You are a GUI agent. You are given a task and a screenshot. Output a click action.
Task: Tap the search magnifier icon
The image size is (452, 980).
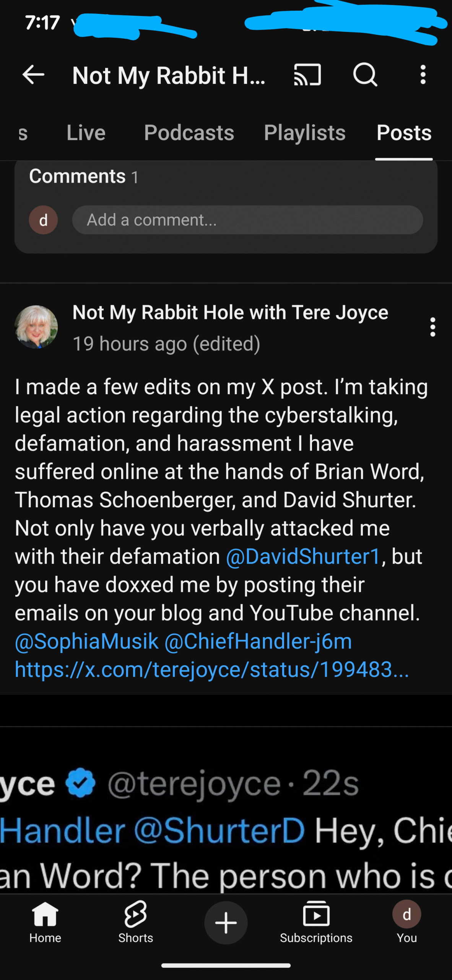[x=365, y=75]
